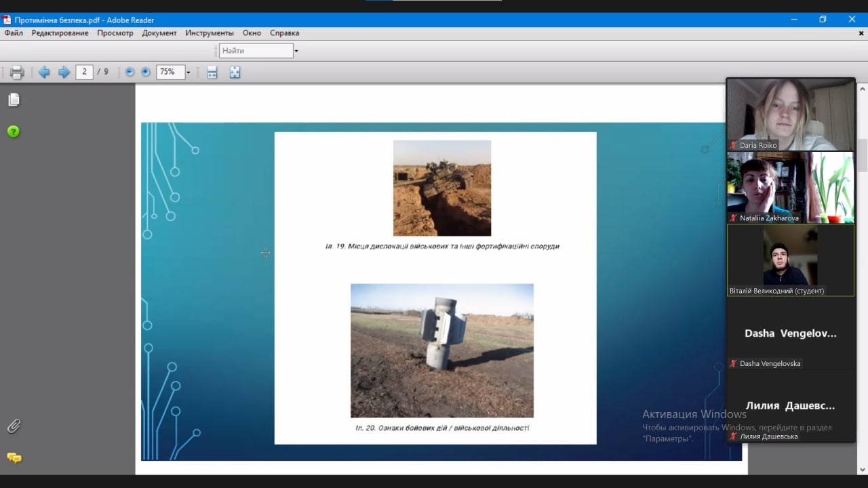This screenshot has height=488, width=868.
Task: Click muted mic icon for Daria Roiko
Action: [733, 145]
